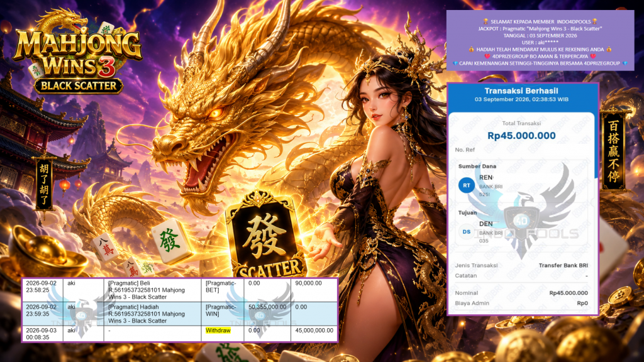Click the CAPAI KEMENANGAN SETINGGI-TINGGINYA line
The width and height of the screenshot is (644, 362).
click(540, 63)
